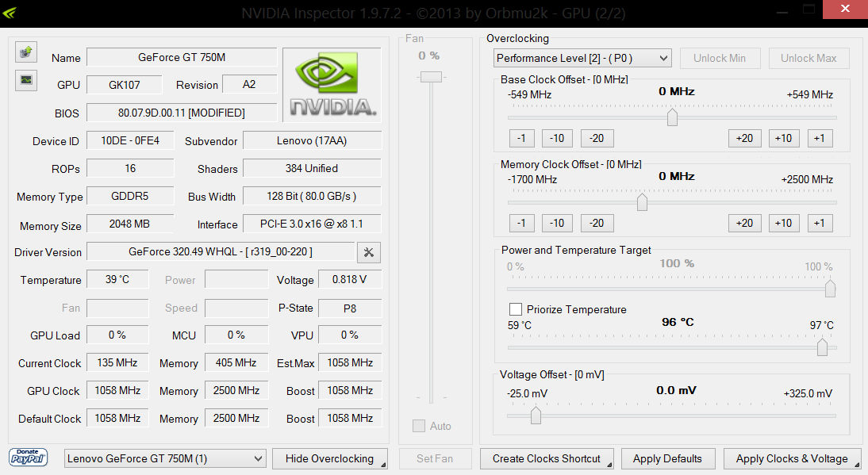This screenshot has width=868, height=475.
Task: Click the BIOS version field
Action: click(x=182, y=113)
